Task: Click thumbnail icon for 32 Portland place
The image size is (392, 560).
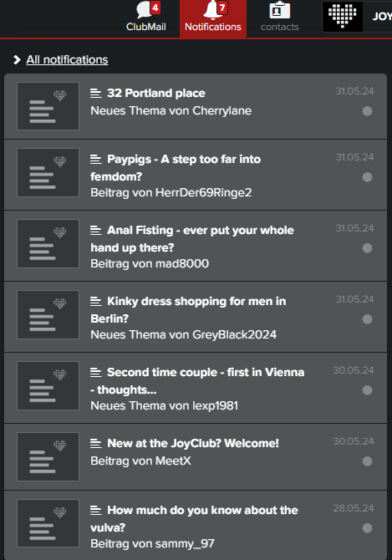Action: coord(48,106)
